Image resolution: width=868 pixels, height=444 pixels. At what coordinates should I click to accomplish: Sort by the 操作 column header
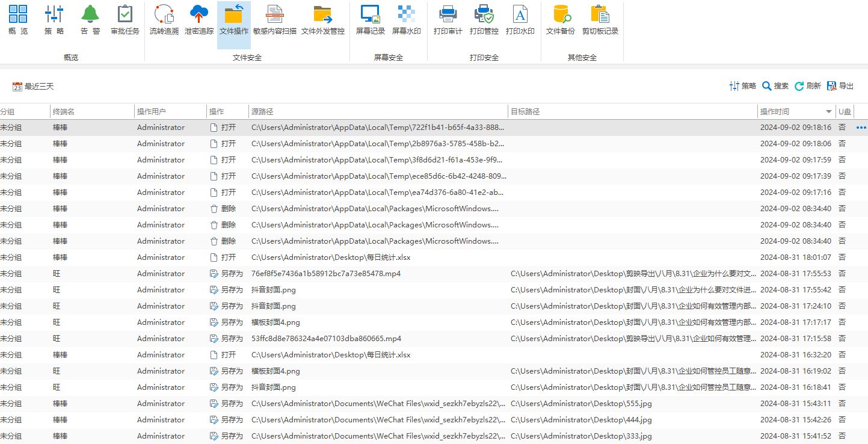[227, 111]
